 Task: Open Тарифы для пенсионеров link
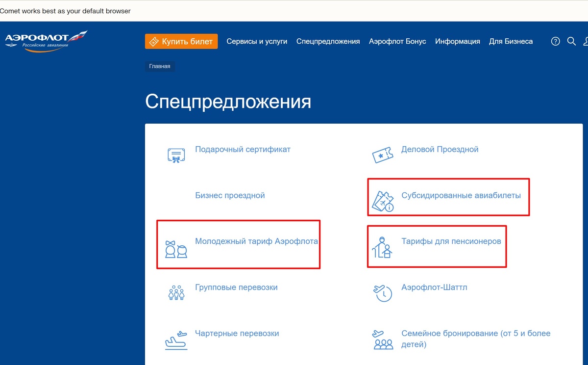451,241
